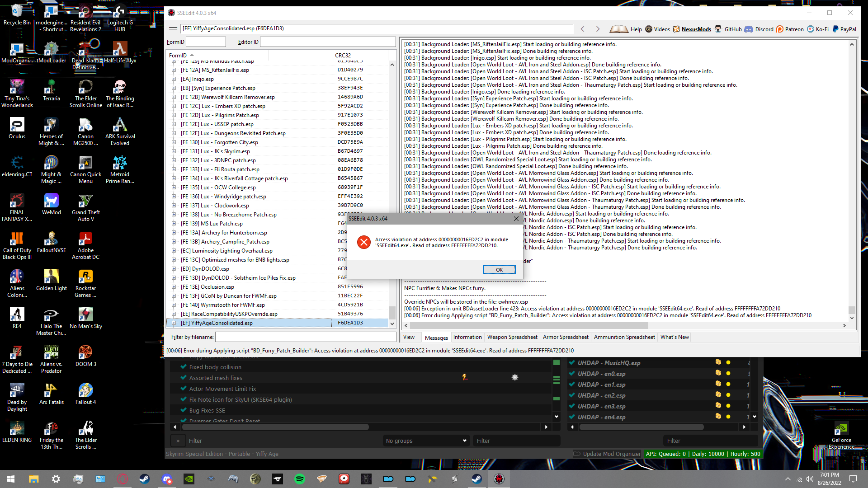Screen dimensions: 868x488
Task: Open the Windows Start menu
Action: point(11,479)
